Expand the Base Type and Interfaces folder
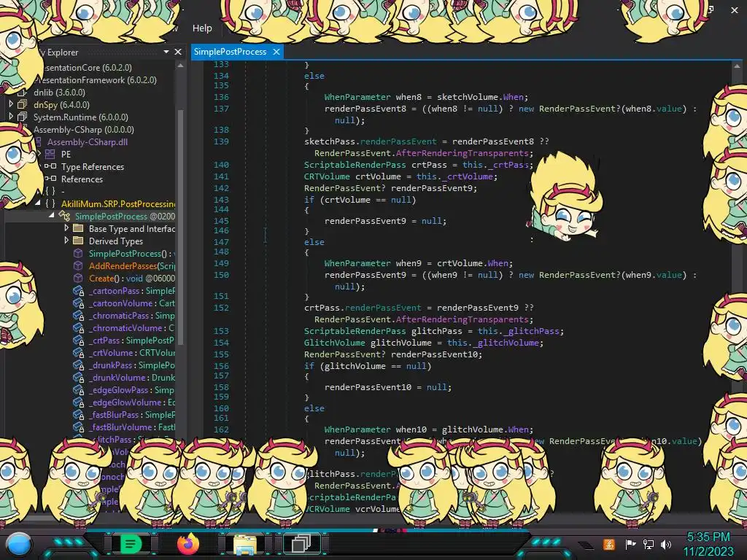This screenshot has width=747, height=560. (66, 228)
